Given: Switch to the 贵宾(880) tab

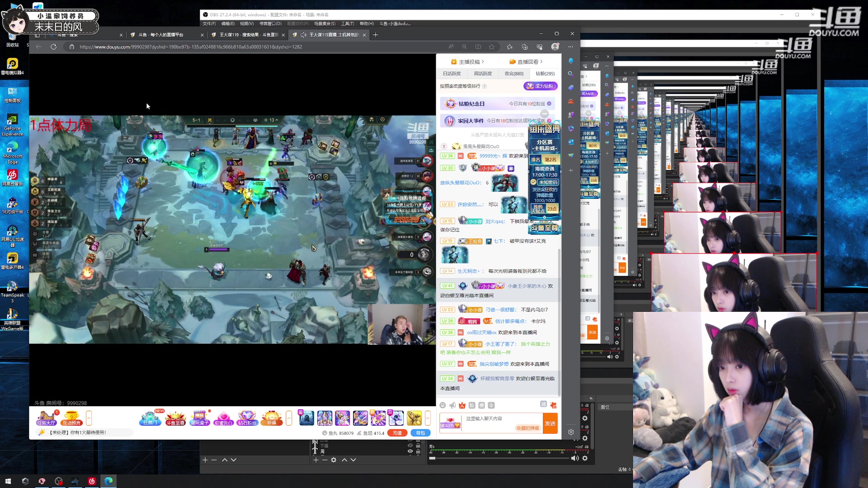Looking at the screenshot, I should (x=514, y=74).
